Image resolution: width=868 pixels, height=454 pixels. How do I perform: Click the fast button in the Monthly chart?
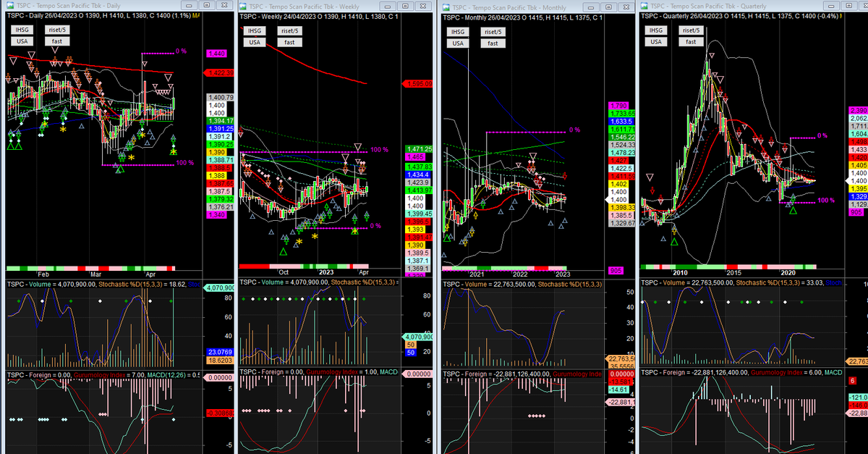[x=493, y=43]
